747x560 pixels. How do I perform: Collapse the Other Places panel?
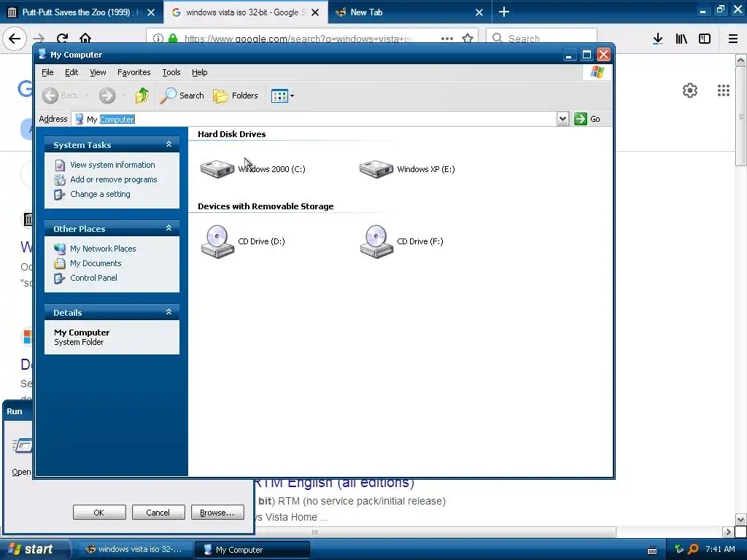tap(169, 228)
